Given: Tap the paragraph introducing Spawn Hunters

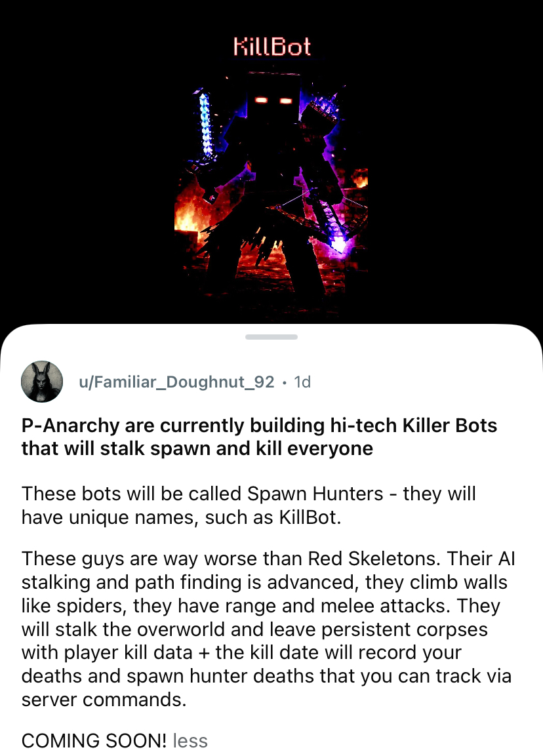Looking at the screenshot, I should [249, 505].
